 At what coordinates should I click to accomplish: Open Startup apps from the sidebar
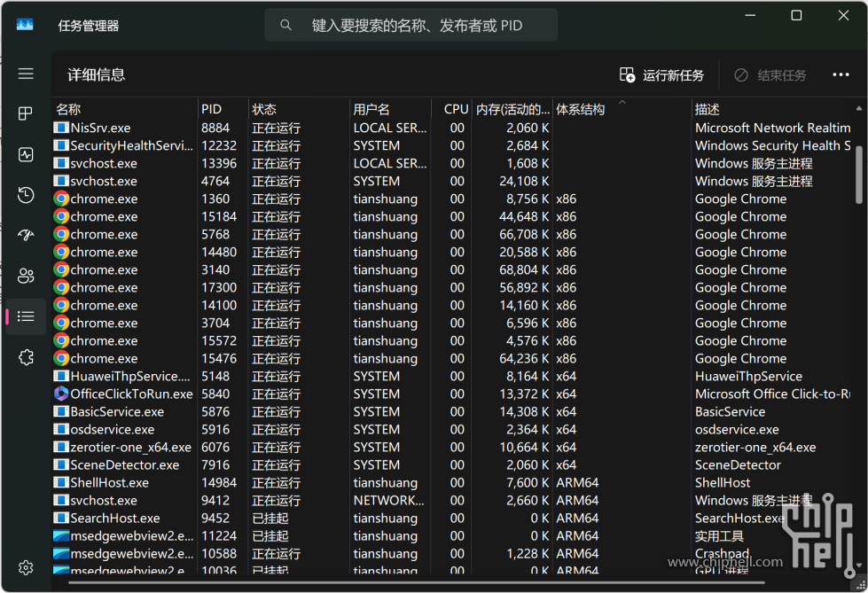[26, 235]
